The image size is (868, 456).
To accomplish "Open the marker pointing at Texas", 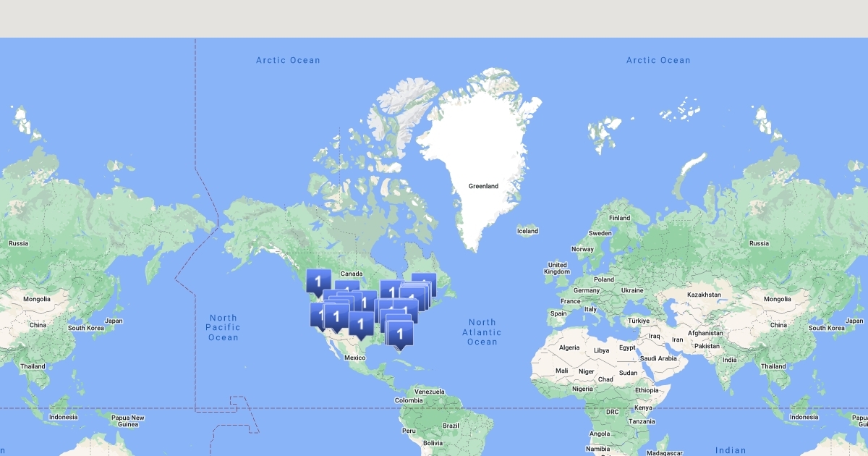I will coord(361,324).
